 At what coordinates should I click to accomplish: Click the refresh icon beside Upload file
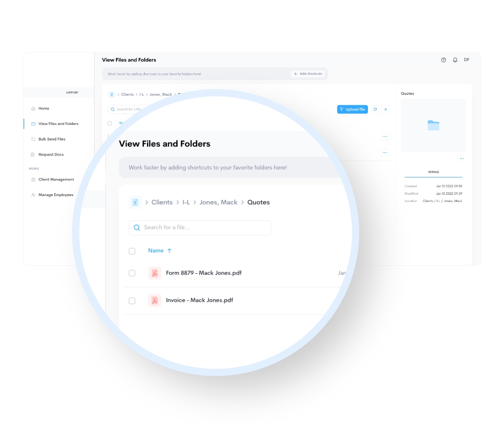[375, 109]
